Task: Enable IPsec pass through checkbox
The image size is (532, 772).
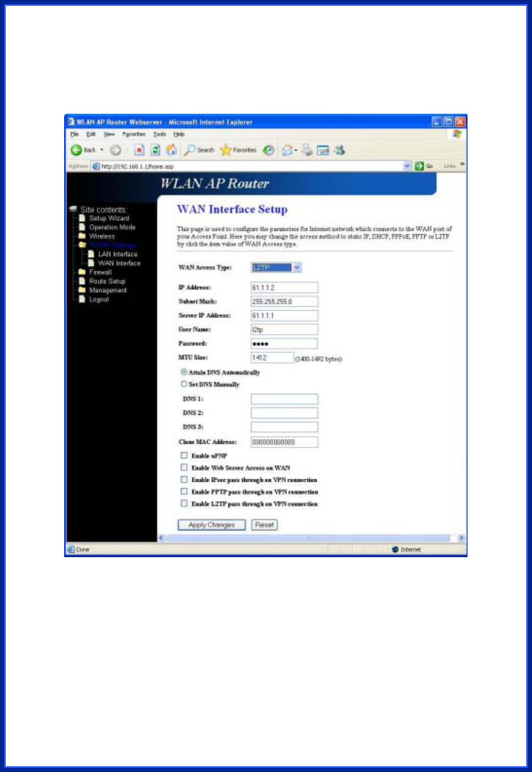Action: tap(184, 479)
